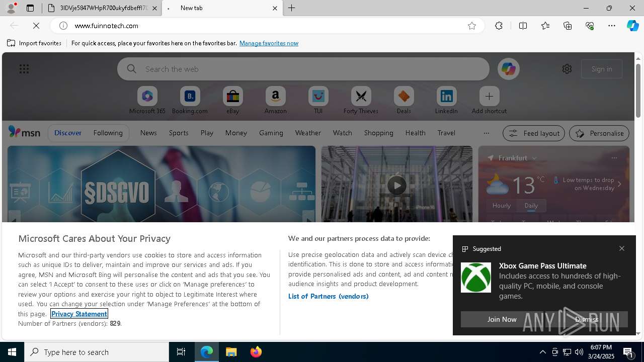Open the volume icon in system tray
The image size is (644, 362).
[x=579, y=352]
